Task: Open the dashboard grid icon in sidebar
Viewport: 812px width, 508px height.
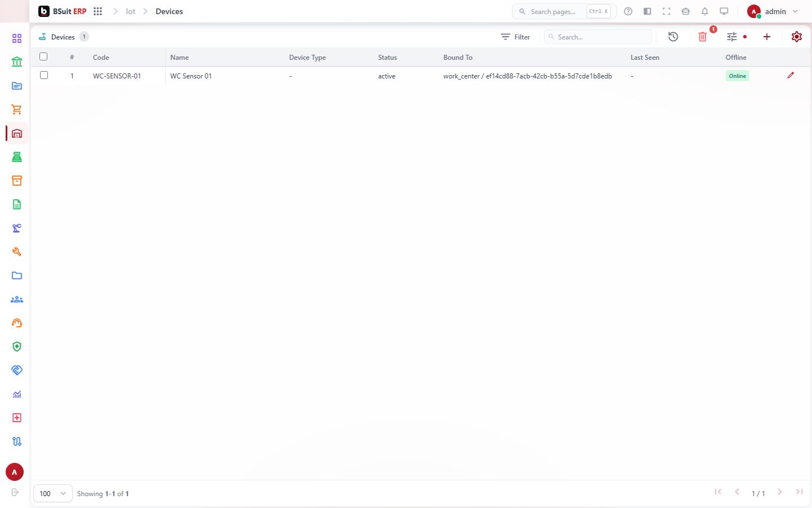Action: 17,38
